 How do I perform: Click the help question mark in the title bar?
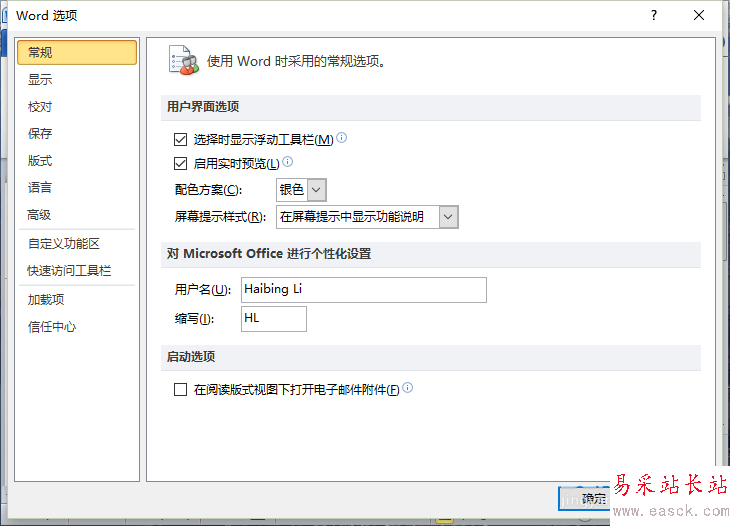coord(654,15)
